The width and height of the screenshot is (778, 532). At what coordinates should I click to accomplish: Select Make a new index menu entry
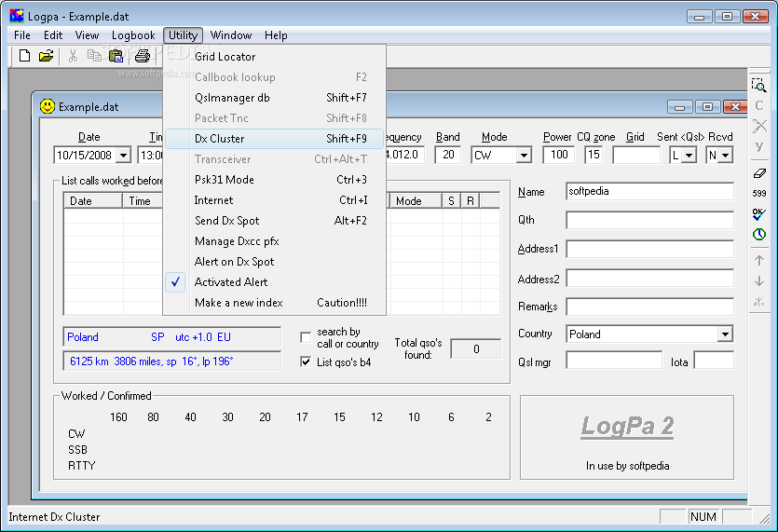(274, 303)
